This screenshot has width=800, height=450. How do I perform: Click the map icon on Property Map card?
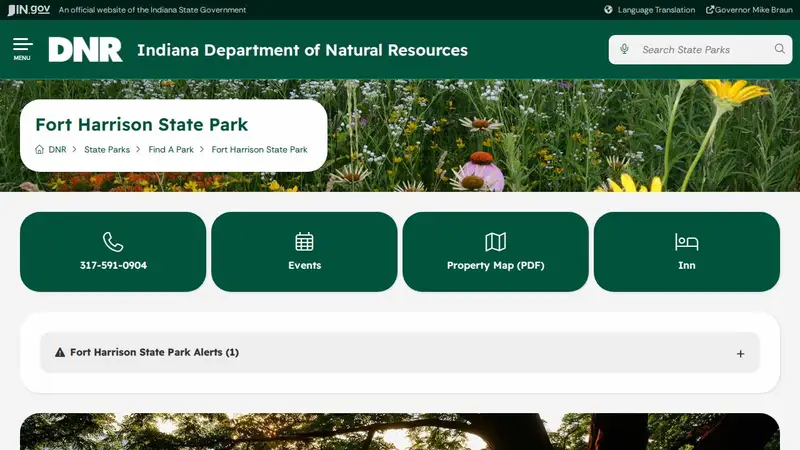click(x=495, y=242)
